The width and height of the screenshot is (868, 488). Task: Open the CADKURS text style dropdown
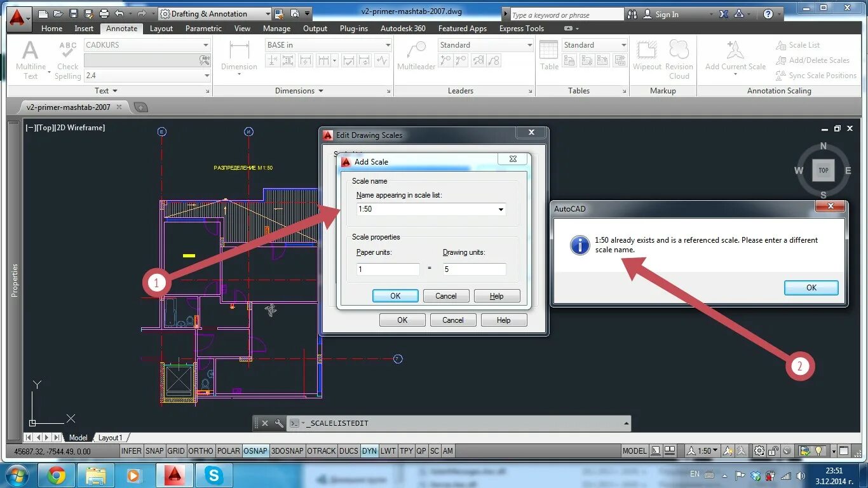[x=205, y=45]
